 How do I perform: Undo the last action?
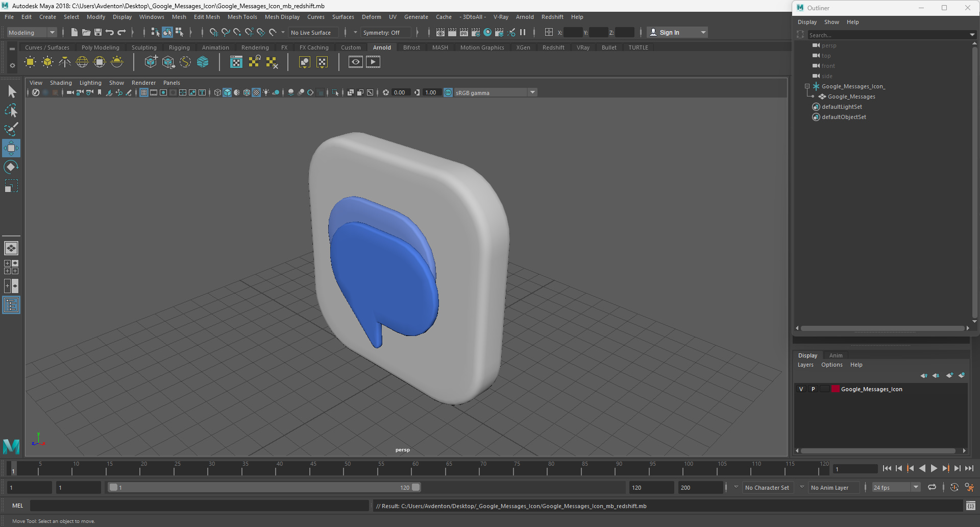coord(110,32)
